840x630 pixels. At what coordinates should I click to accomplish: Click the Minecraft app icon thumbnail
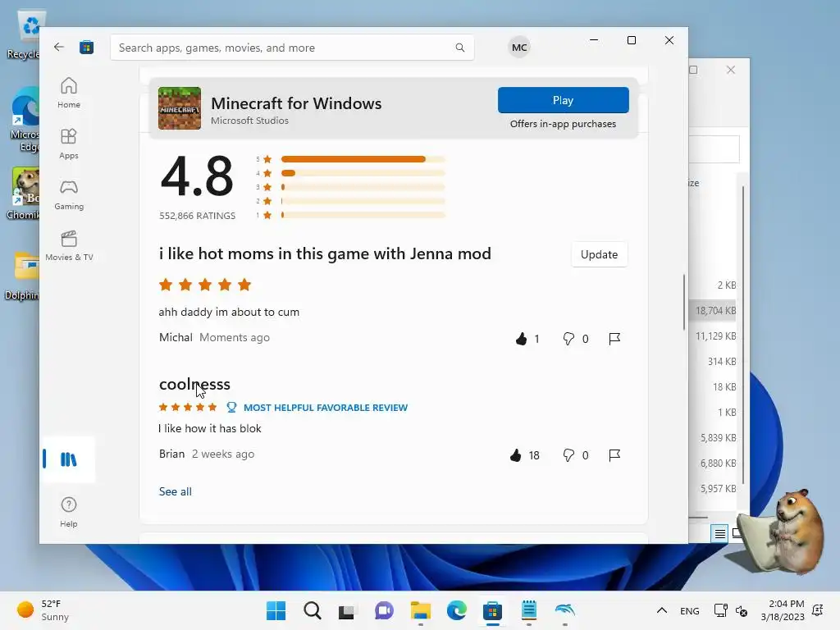pos(180,108)
